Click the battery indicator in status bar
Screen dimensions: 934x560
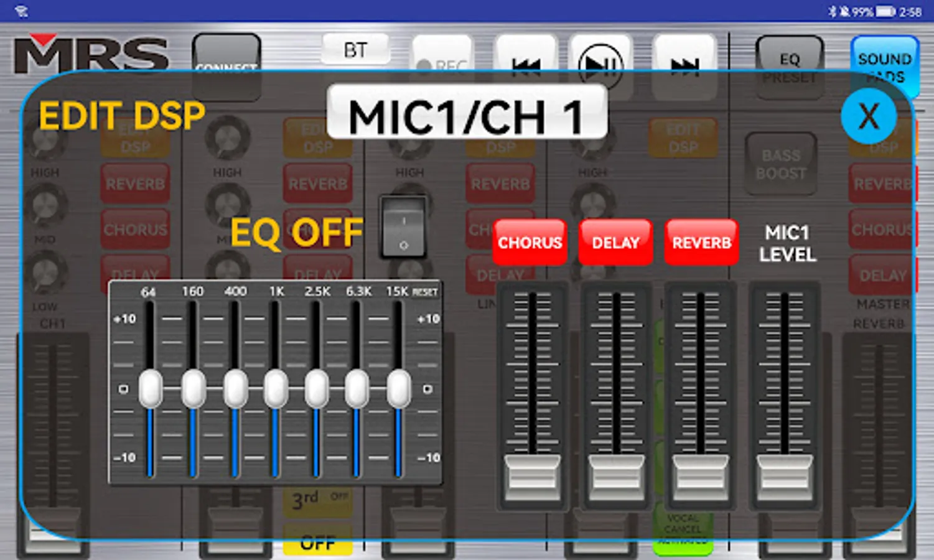coord(885,12)
